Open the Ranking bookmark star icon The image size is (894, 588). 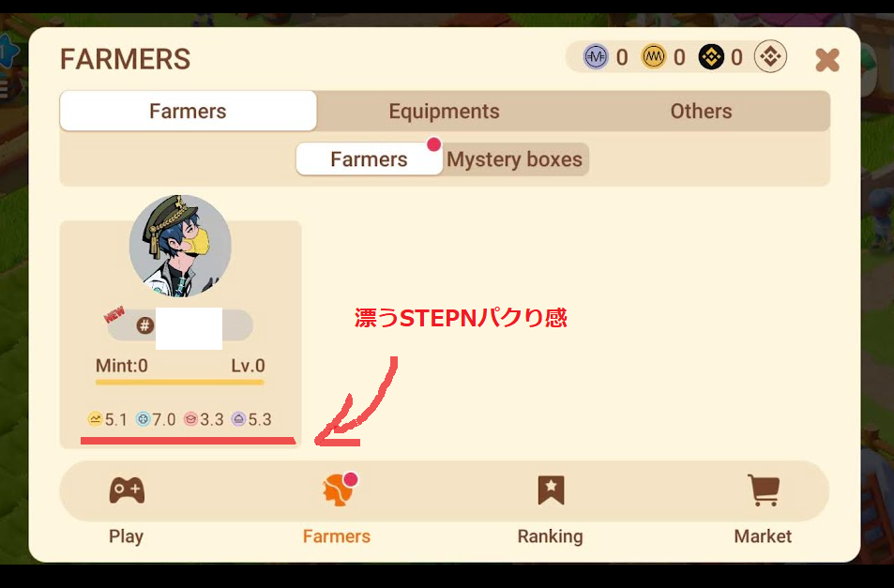[551, 490]
